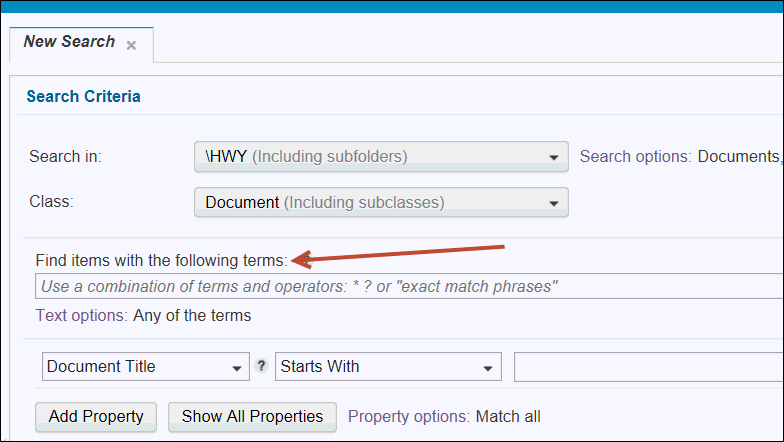Click the Document Title value input field

coord(648,366)
